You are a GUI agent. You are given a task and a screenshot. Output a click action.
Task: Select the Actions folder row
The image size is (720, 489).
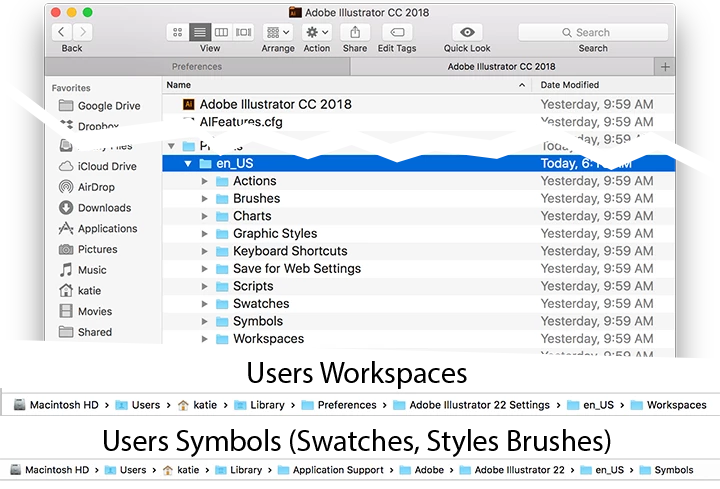(x=418, y=181)
